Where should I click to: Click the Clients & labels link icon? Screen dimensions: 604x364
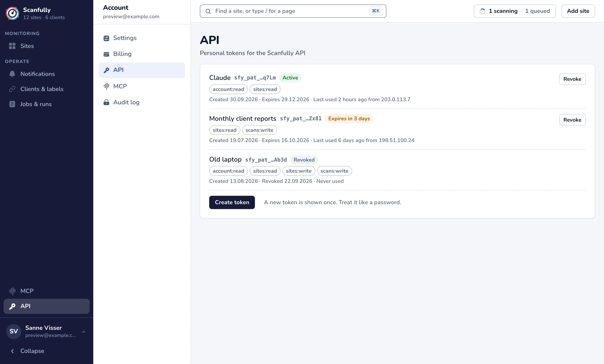tap(12, 89)
